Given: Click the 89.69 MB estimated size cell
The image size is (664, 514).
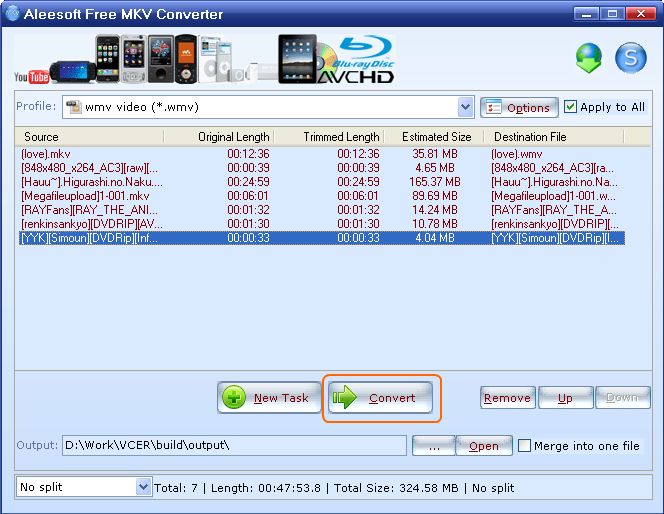Looking at the screenshot, I should (435, 196).
